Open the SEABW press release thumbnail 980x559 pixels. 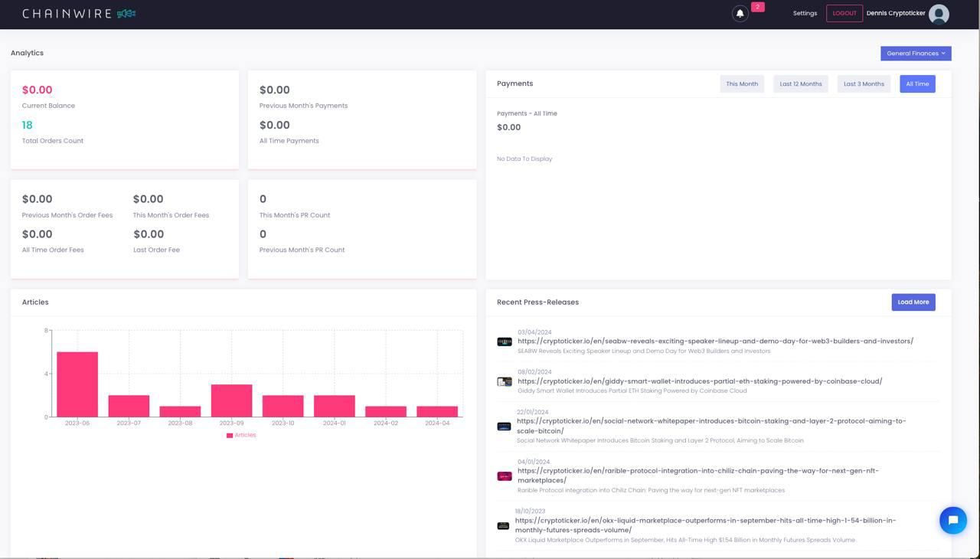point(505,342)
